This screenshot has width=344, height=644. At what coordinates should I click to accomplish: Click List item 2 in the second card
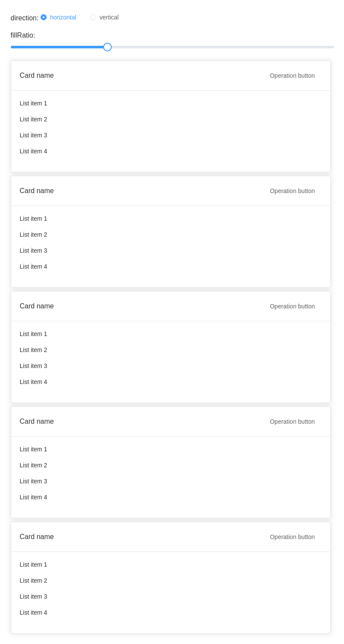[x=33, y=235]
